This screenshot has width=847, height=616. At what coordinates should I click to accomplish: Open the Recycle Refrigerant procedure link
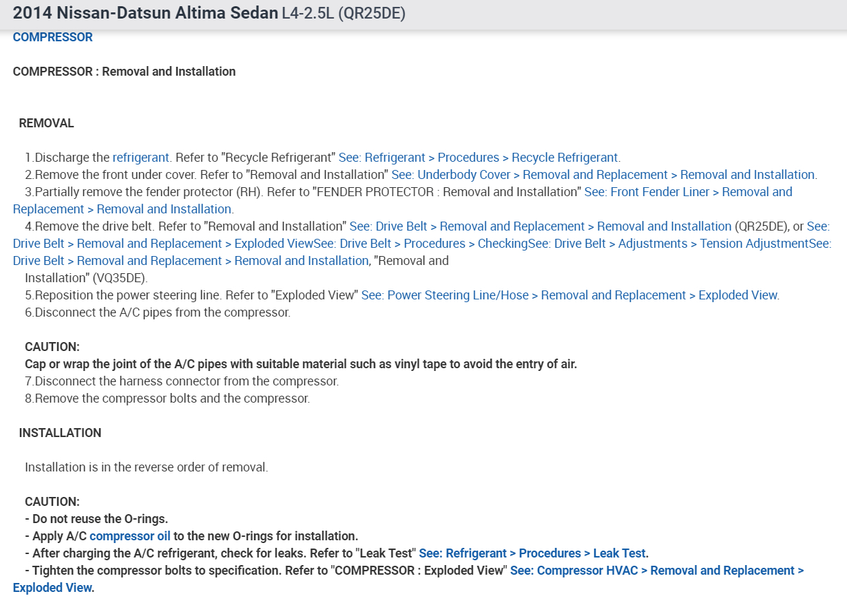click(x=479, y=158)
